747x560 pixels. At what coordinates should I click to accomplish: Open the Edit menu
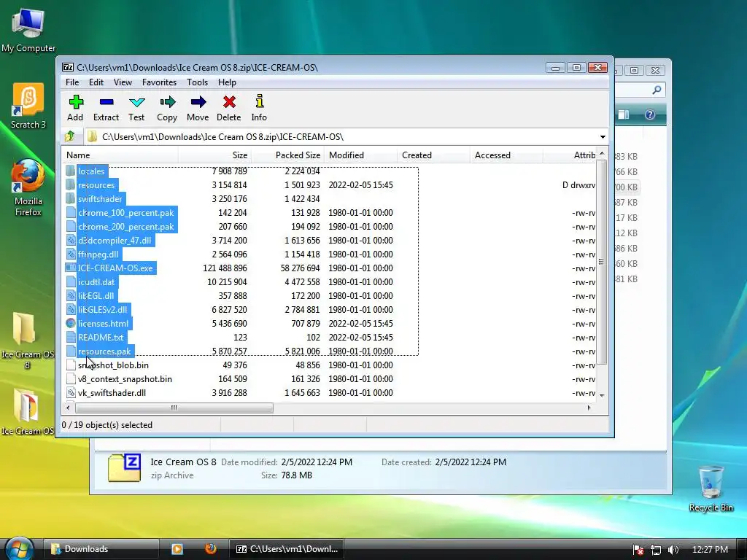click(x=96, y=82)
